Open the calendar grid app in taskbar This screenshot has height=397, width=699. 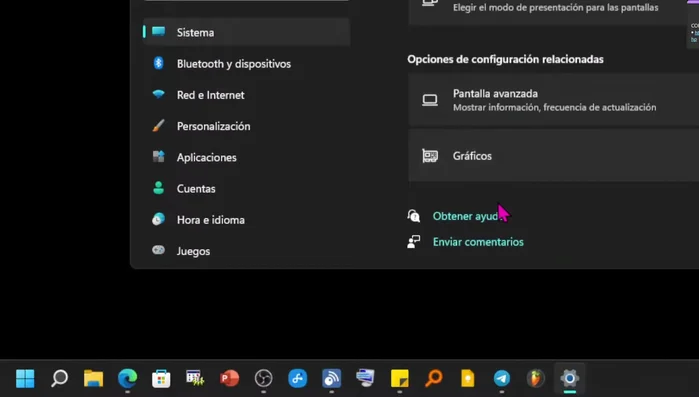(195, 378)
